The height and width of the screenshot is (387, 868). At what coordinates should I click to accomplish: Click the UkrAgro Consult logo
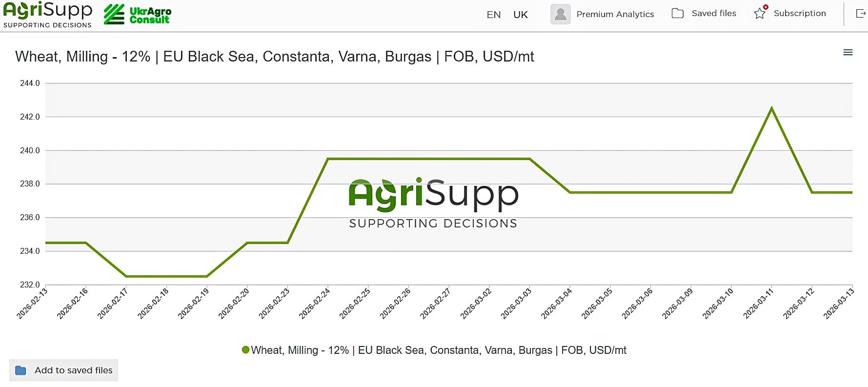[138, 15]
